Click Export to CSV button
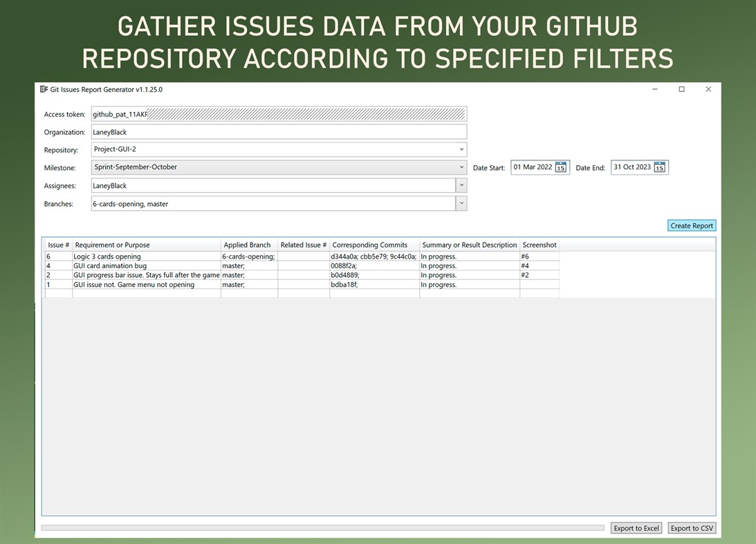Viewport: 756px width, 544px height. click(x=692, y=528)
